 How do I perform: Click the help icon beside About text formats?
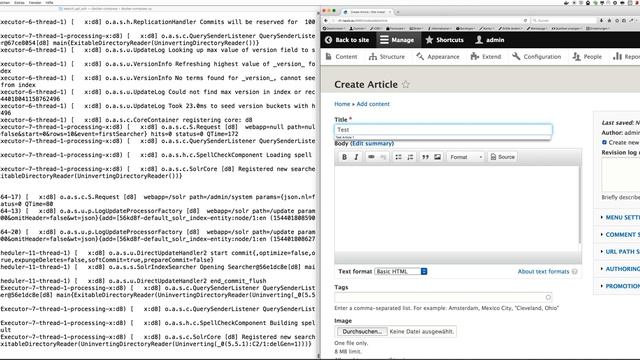tap(575, 271)
